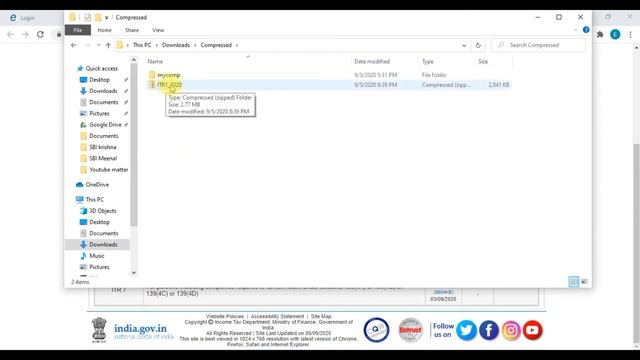The height and width of the screenshot is (360, 640).
Task: Open Twitter link in page footer
Action: [x=466, y=330]
